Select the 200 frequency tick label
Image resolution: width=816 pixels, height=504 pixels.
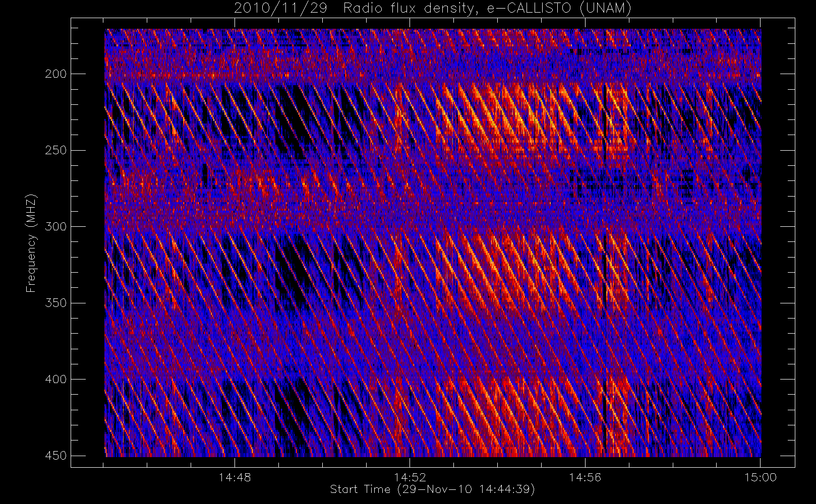55,74
